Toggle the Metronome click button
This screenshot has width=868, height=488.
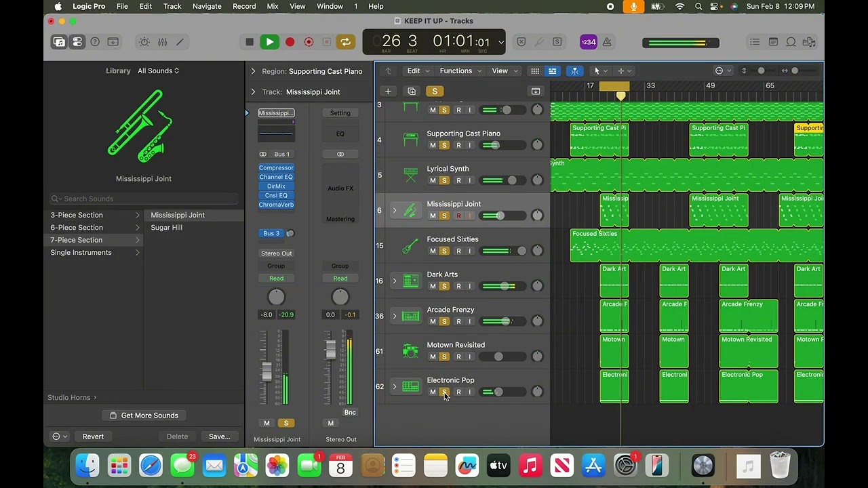607,42
